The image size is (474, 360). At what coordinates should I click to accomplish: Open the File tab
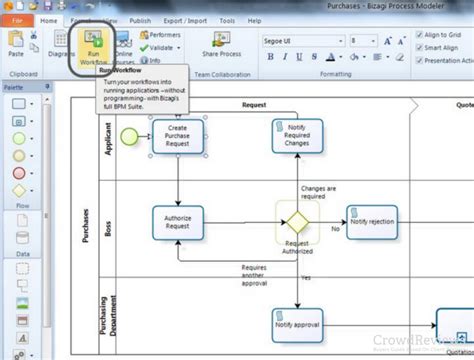pyautogui.click(x=17, y=21)
